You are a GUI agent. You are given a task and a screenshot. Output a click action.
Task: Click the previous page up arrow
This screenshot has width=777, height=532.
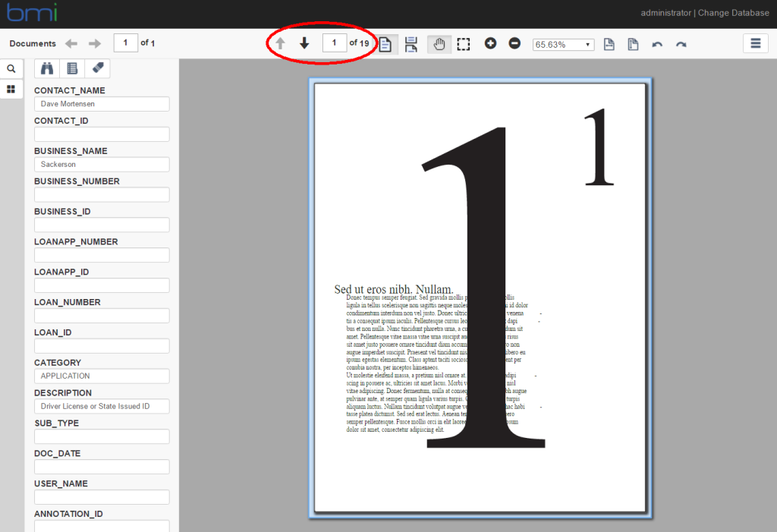(280, 44)
